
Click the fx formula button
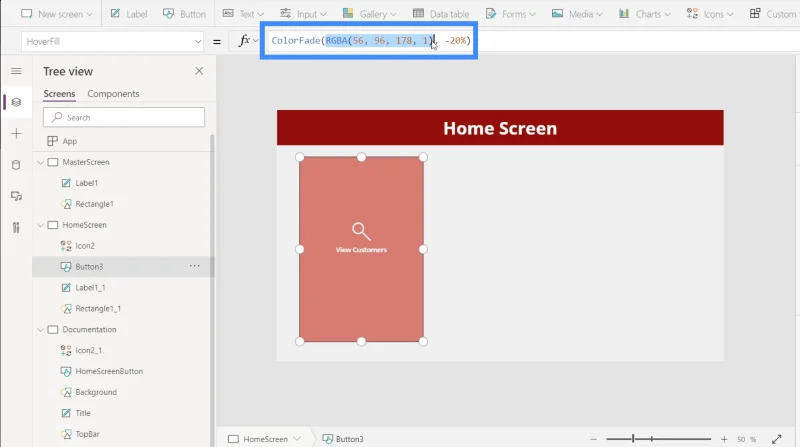248,40
